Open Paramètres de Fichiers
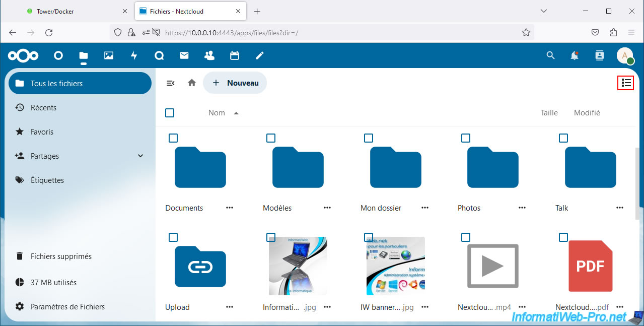The height and width of the screenshot is (326, 644). coord(67,306)
